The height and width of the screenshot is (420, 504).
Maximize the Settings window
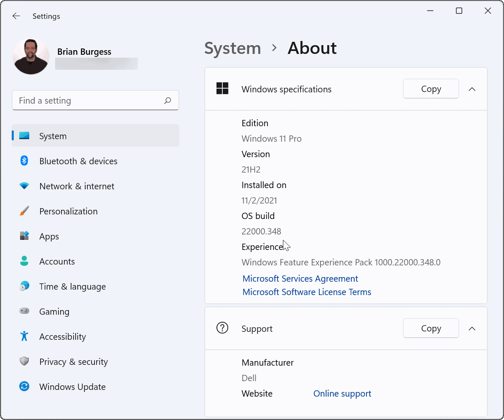(459, 11)
